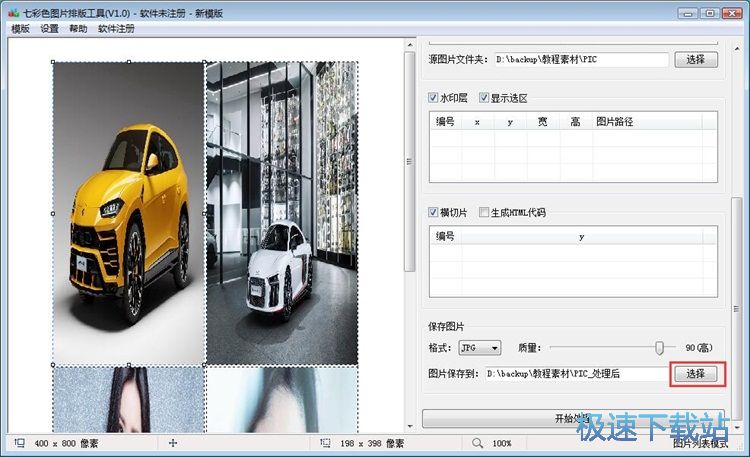Screen dimensions: 750x457
Task: Click the move crosshair icon in the status bar
Action: [x=173, y=443]
